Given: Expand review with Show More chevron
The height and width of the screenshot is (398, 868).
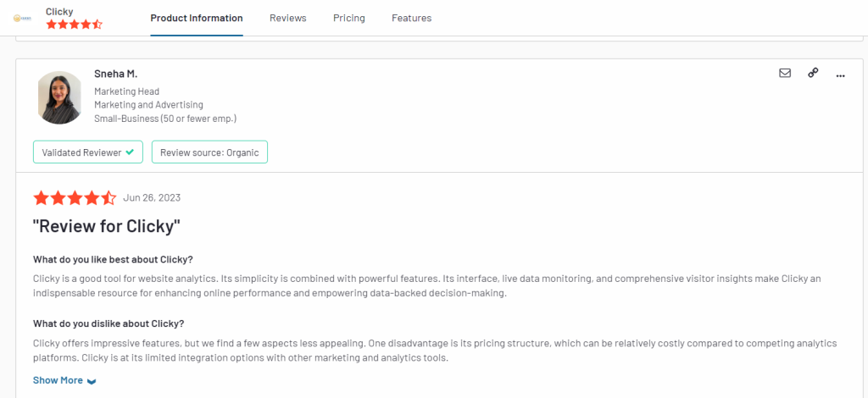Looking at the screenshot, I should 92,381.
